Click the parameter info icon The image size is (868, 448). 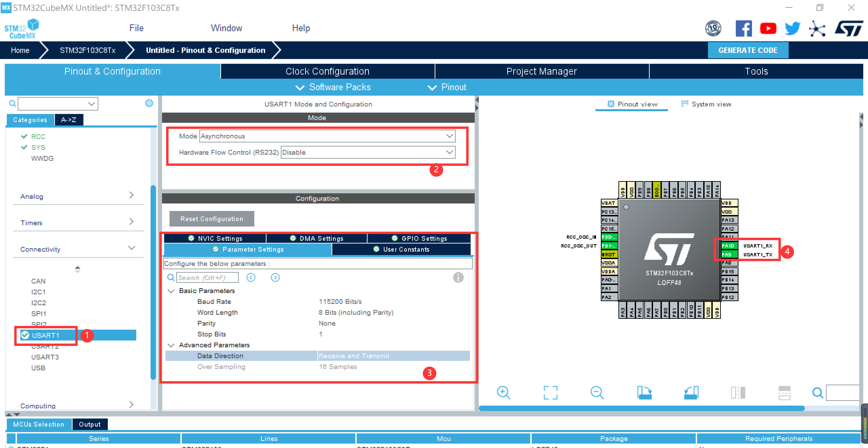[x=458, y=277]
